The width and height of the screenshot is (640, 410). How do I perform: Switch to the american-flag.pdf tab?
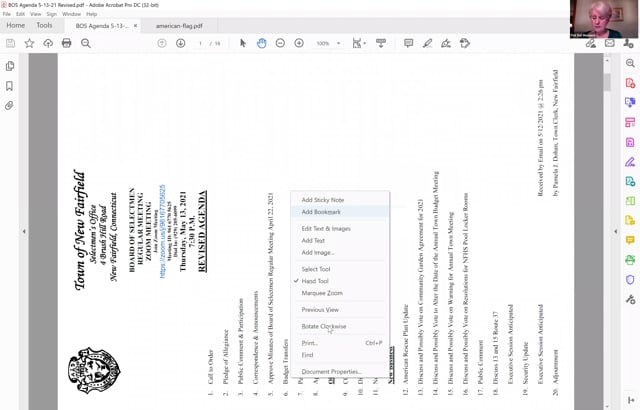pyautogui.click(x=179, y=26)
